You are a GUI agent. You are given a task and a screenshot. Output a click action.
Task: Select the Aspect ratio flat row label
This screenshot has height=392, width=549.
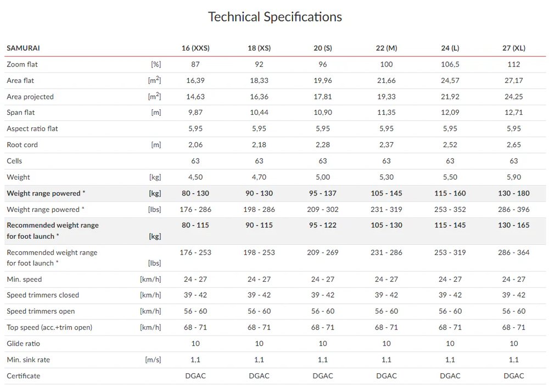click(32, 128)
